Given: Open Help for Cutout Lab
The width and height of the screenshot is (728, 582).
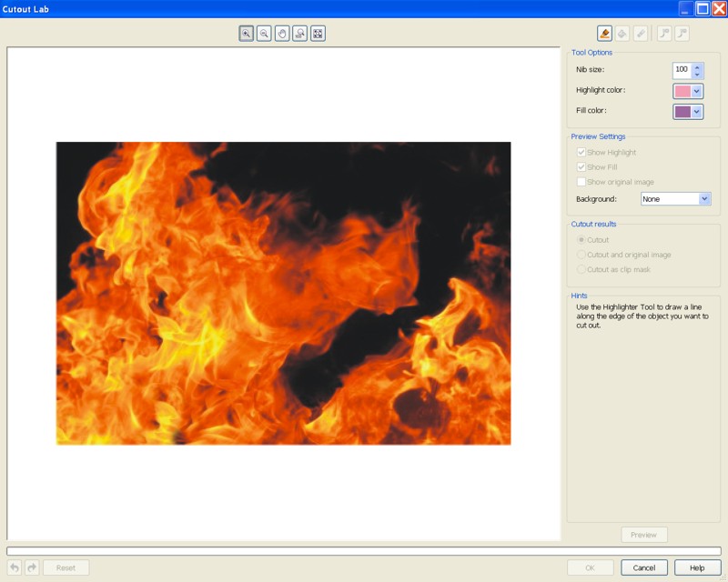Looking at the screenshot, I should point(697,567).
